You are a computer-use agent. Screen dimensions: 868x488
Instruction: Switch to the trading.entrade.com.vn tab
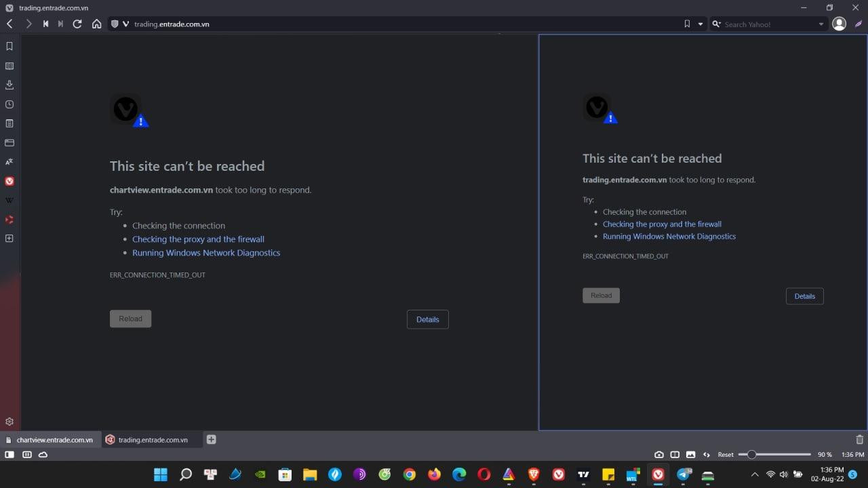(152, 440)
